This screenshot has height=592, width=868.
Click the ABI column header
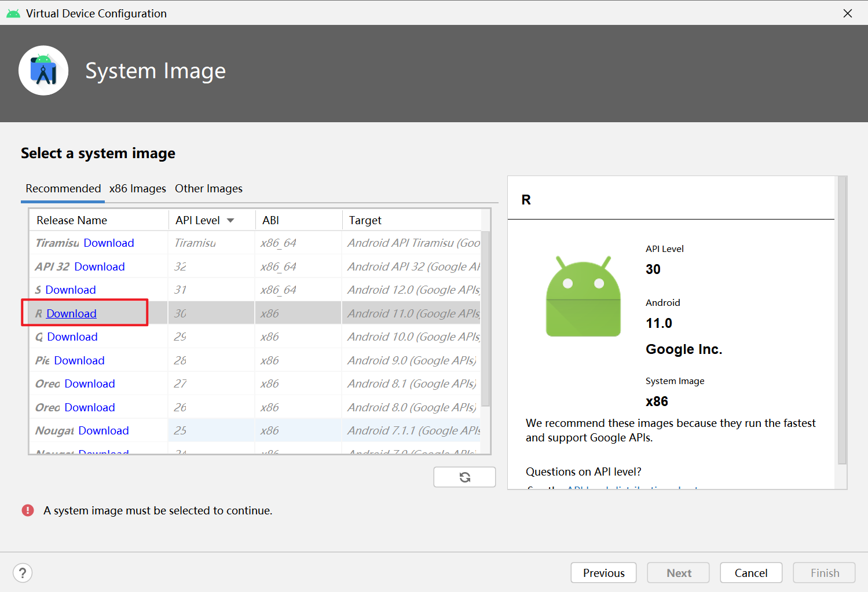click(299, 220)
